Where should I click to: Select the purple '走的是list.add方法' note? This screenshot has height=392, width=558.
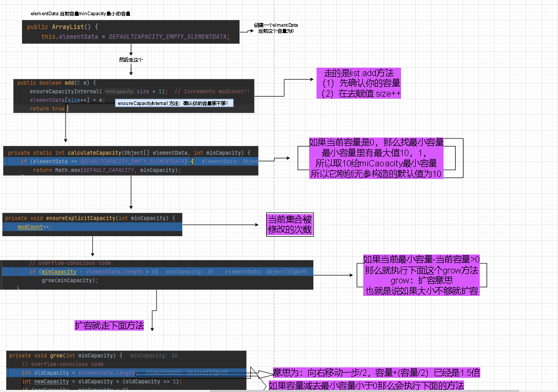[359, 83]
